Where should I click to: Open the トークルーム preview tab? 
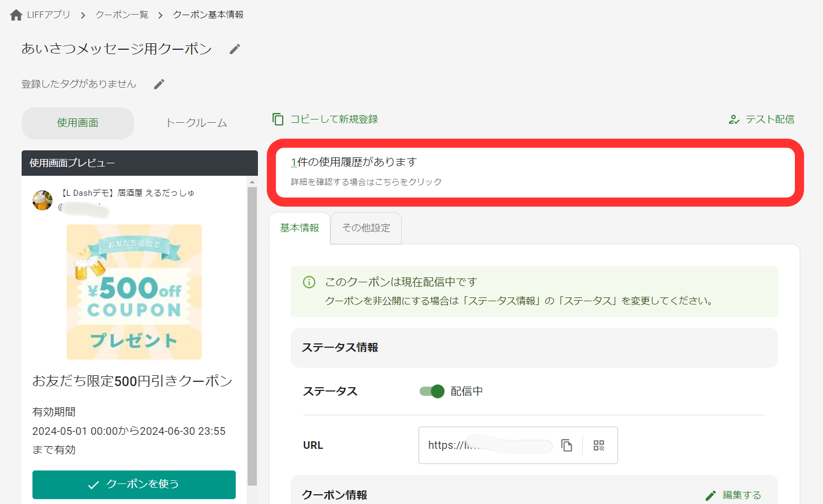197,123
